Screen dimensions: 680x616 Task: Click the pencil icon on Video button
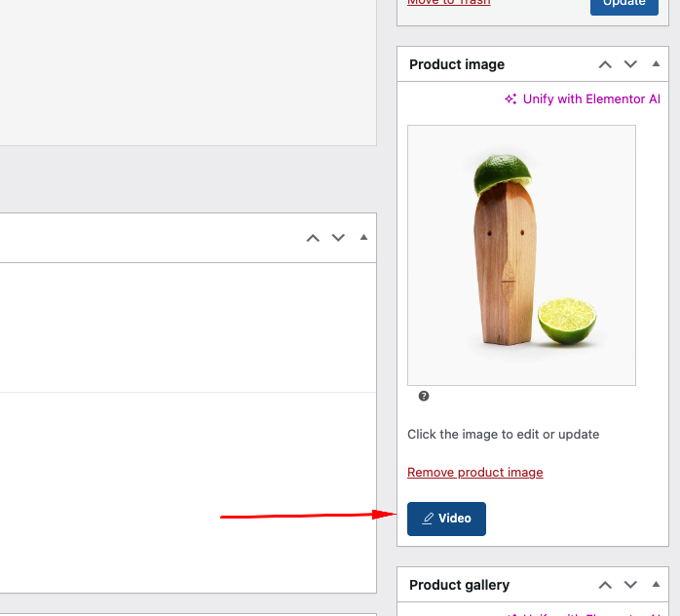428,519
